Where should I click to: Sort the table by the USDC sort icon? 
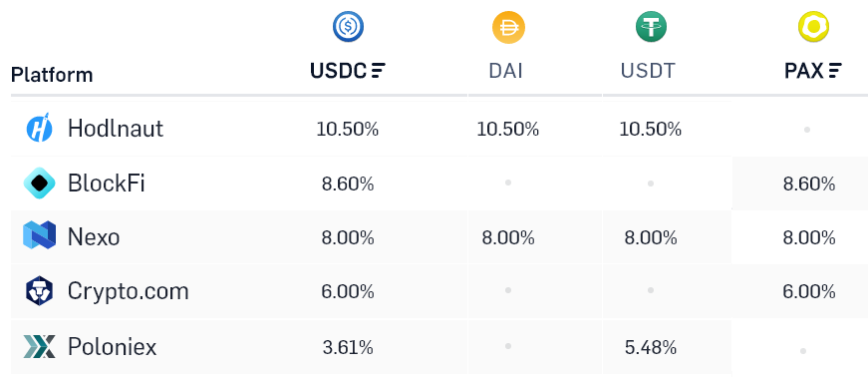(379, 71)
